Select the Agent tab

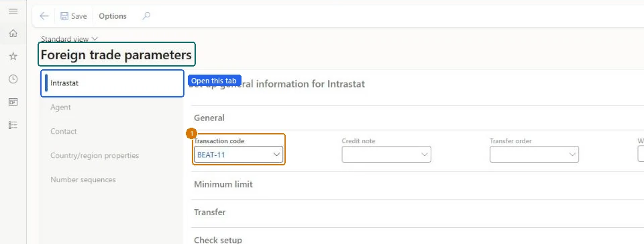(60, 107)
